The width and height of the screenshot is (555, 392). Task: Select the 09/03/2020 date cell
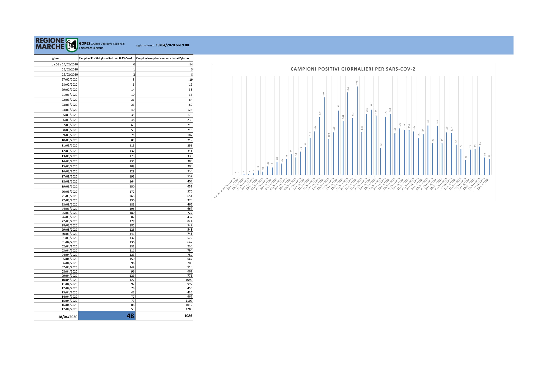pos(56,135)
